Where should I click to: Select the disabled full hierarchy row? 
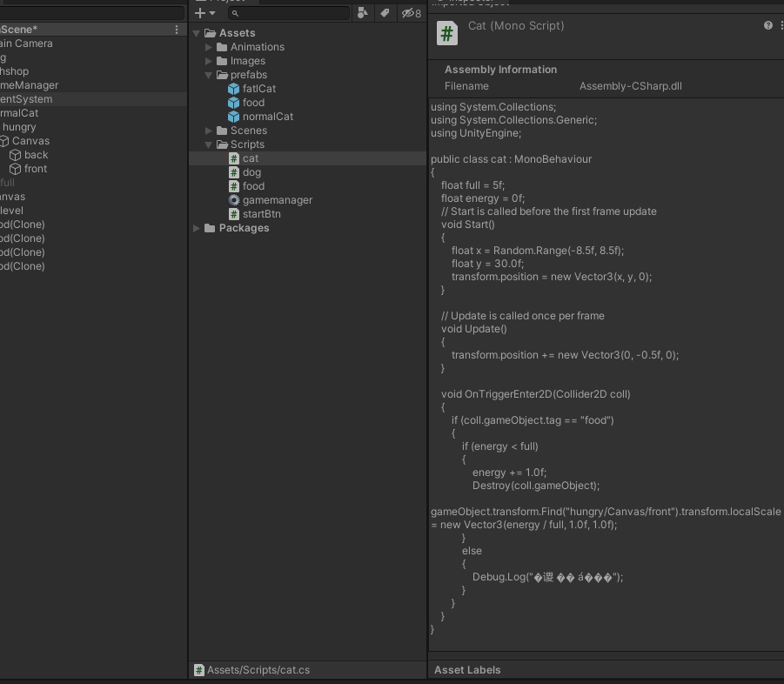click(93, 183)
